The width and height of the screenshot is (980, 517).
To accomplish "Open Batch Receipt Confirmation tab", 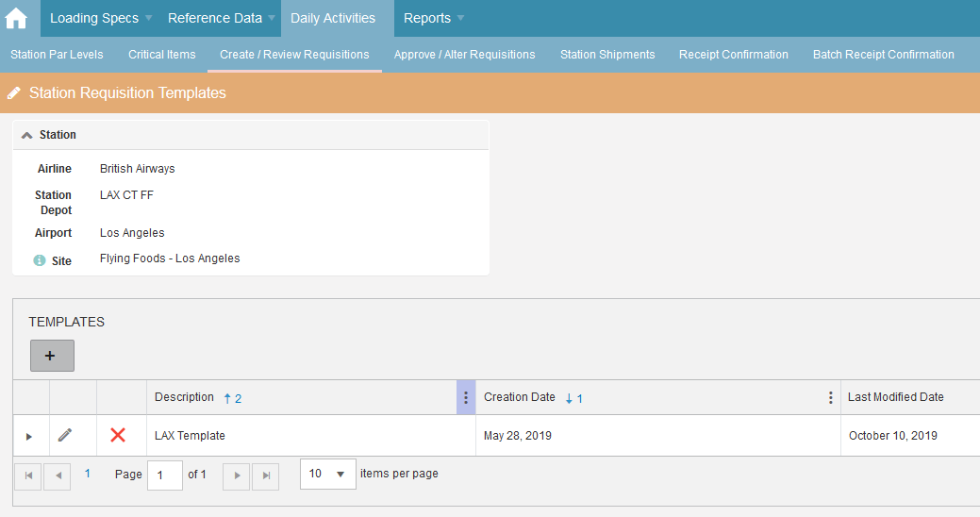I will pyautogui.click(x=883, y=55).
